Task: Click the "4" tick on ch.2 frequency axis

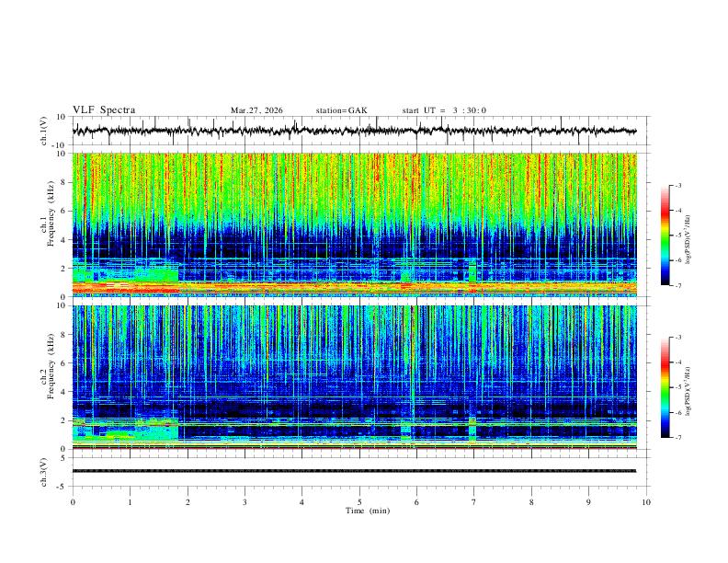Action: [x=64, y=392]
